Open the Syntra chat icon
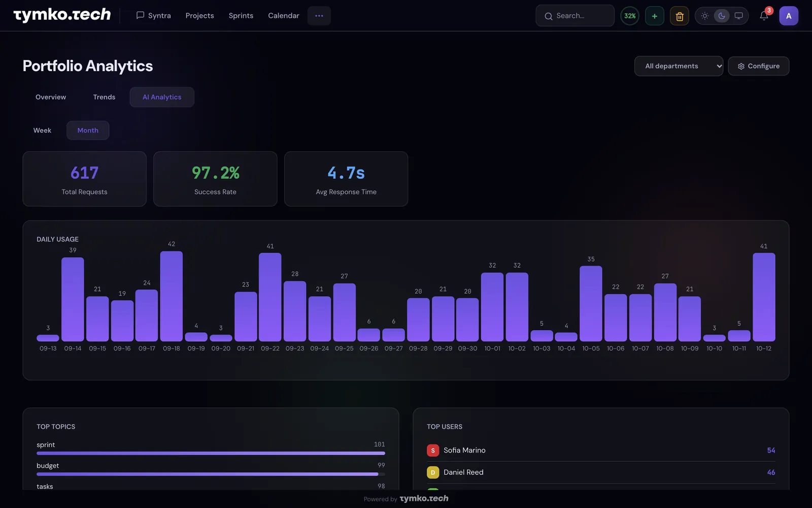 pos(140,16)
